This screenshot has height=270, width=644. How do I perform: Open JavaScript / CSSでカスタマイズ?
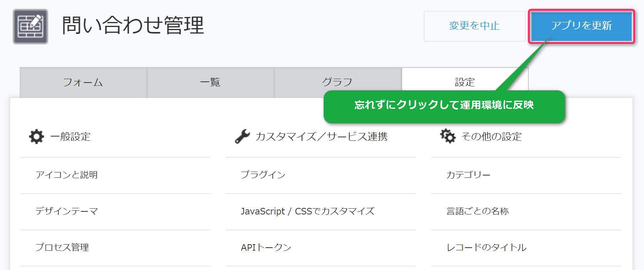point(307,211)
